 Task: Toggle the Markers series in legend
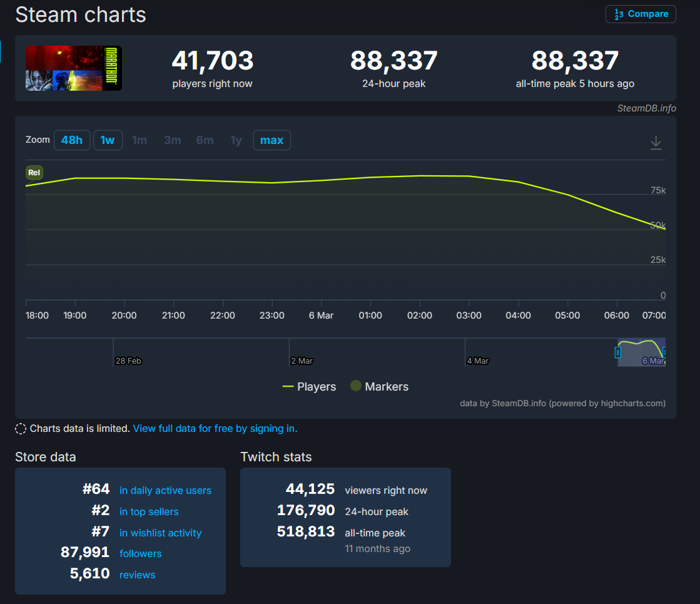pos(380,386)
